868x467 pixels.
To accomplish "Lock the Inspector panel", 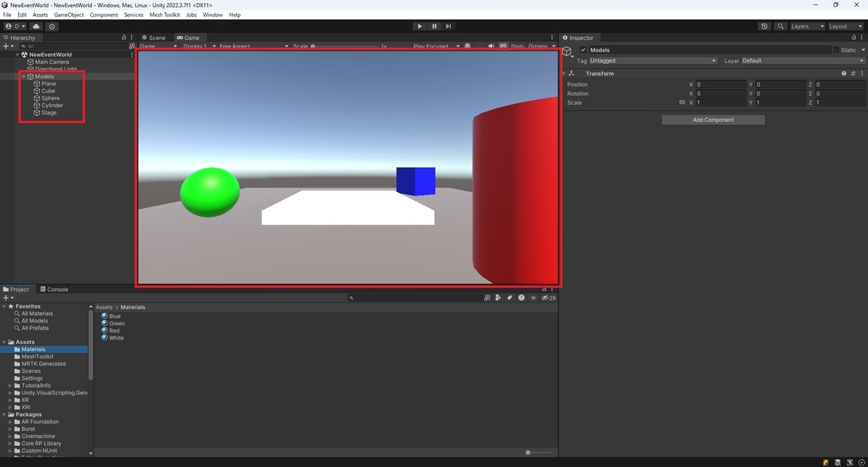I will pyautogui.click(x=854, y=38).
